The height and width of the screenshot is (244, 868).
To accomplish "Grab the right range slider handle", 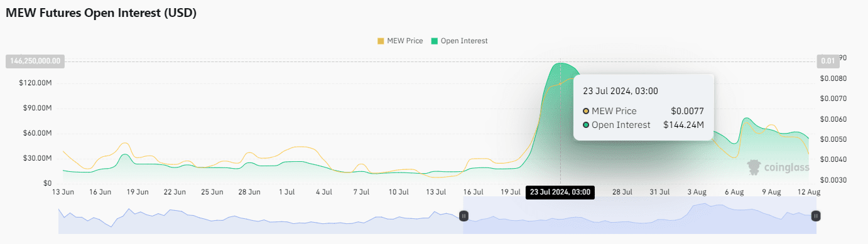I will point(816,216).
